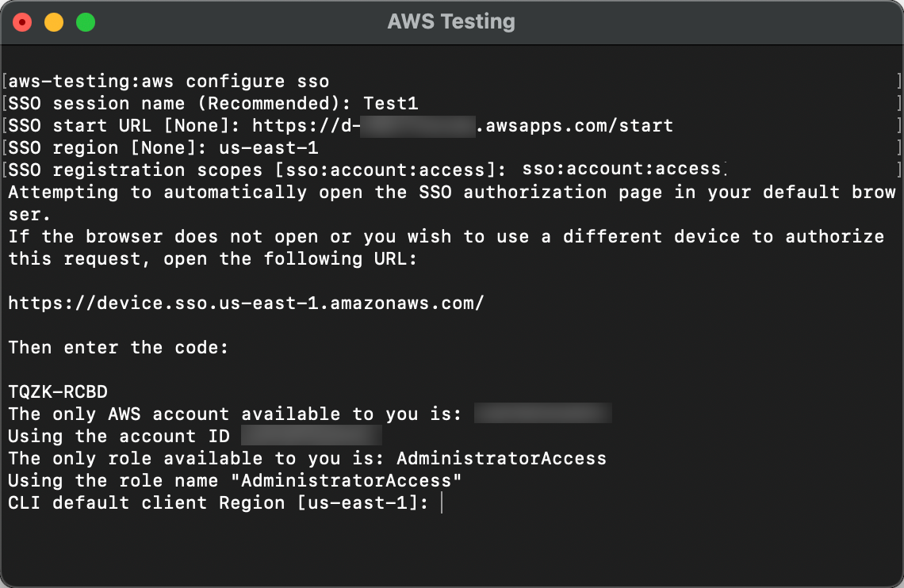Place cursor at CLI default client Region prompt

point(442,502)
